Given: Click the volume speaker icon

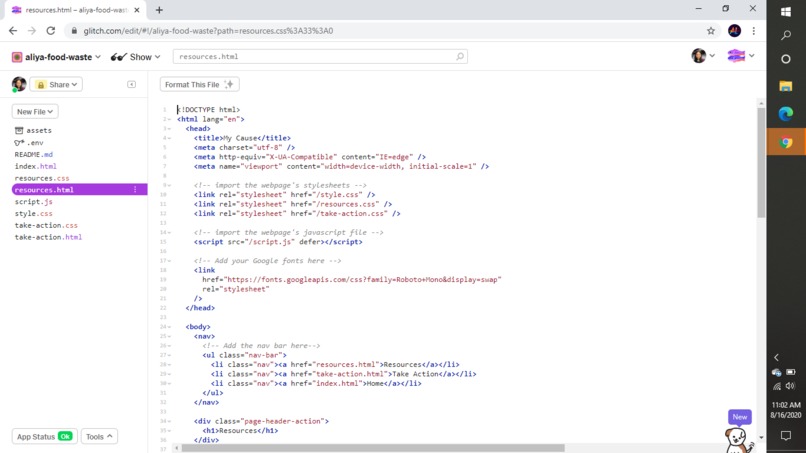Looking at the screenshot, I should [791, 386].
